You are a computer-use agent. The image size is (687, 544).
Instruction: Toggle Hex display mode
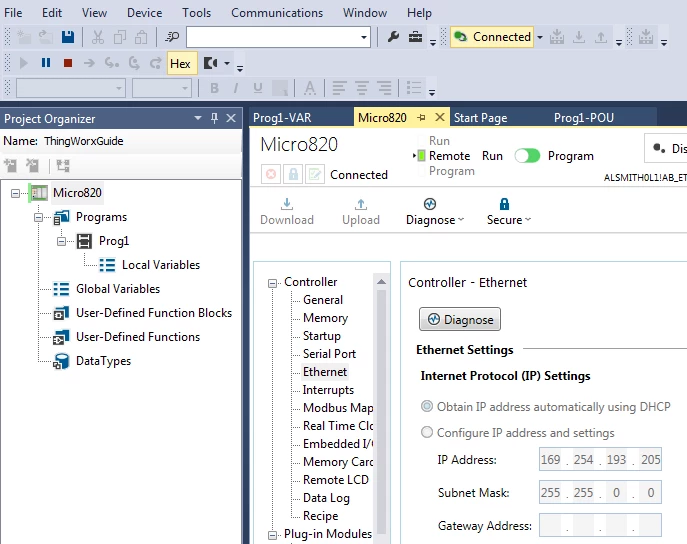pyautogui.click(x=180, y=64)
